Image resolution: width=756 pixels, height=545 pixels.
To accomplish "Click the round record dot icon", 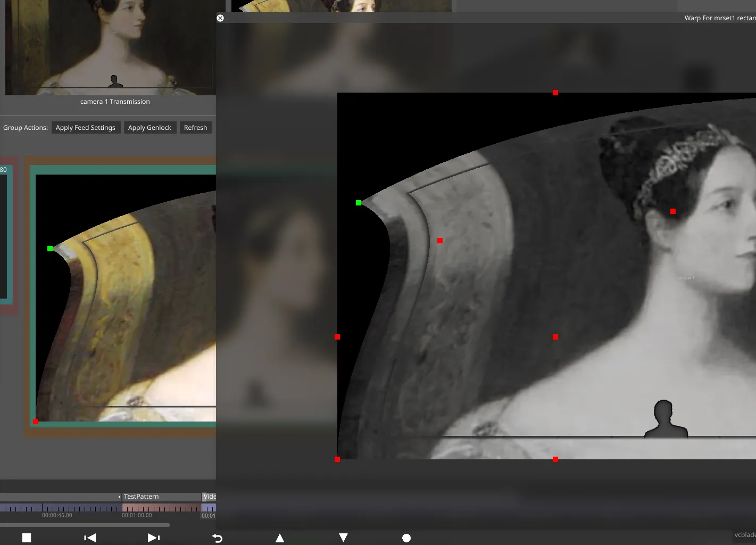I will (x=406, y=538).
